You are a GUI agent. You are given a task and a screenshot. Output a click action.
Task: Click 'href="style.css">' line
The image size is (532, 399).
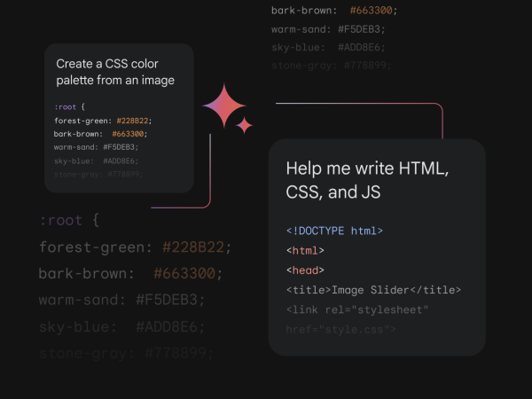[340, 330]
